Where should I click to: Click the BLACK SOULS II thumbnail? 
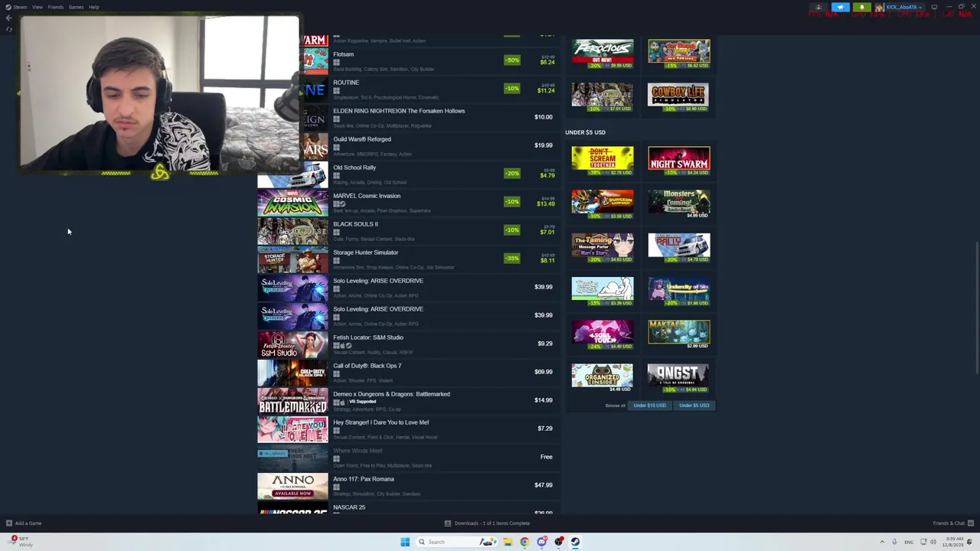tap(292, 230)
